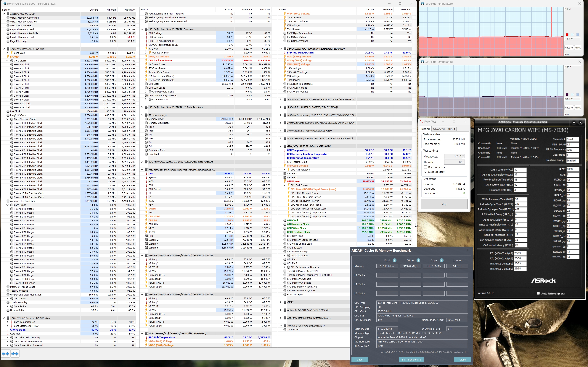Toggle Auto Refresh checkbox in Timing Configurator
This screenshot has width=588, height=367.
click(x=538, y=293)
